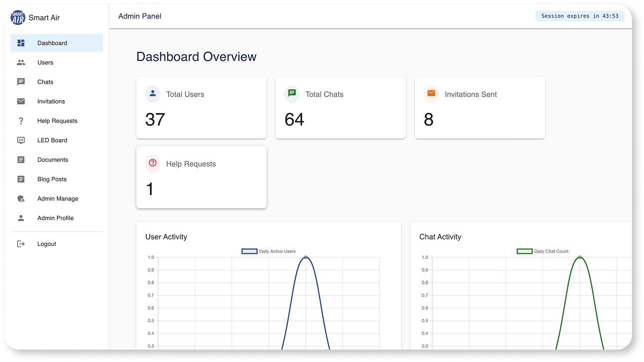
Task: Click the Session expires timer badge
Action: click(x=580, y=16)
